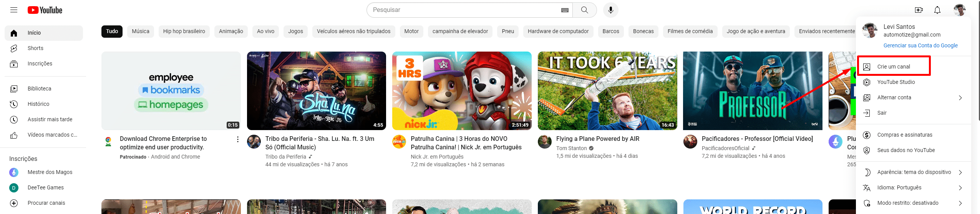
Task: Go to Início in sidebar
Action: 44,33
